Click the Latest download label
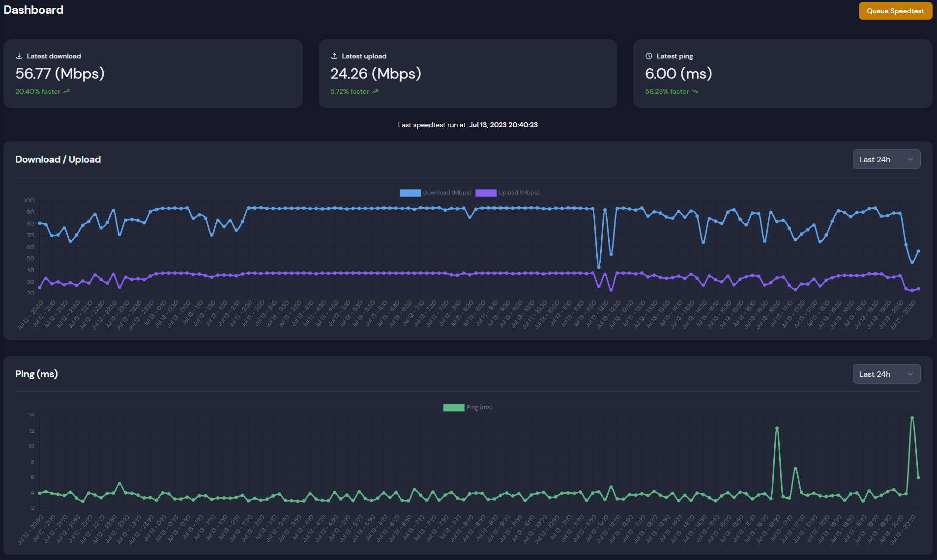 54,56
